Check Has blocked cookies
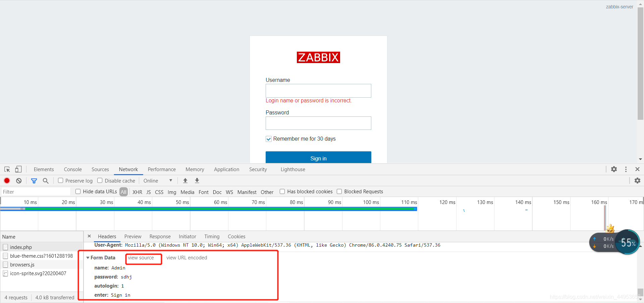Image resolution: width=644 pixels, height=303 pixels. click(x=282, y=191)
